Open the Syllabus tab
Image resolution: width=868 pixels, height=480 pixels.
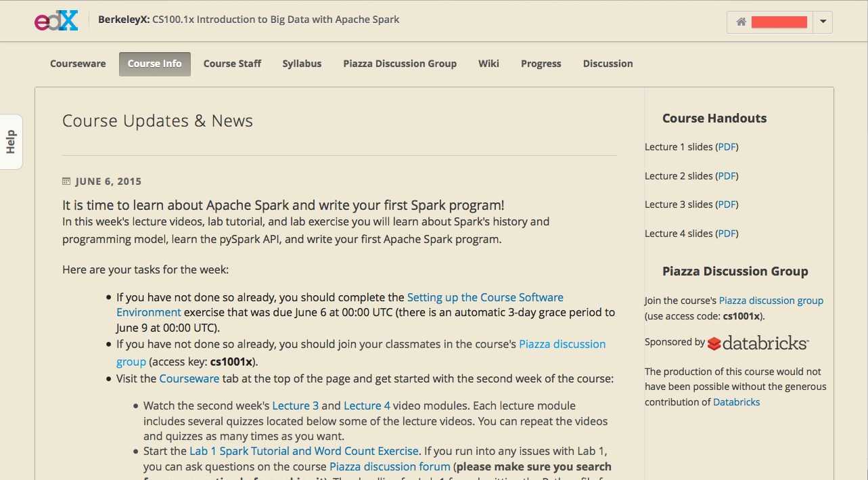(302, 64)
